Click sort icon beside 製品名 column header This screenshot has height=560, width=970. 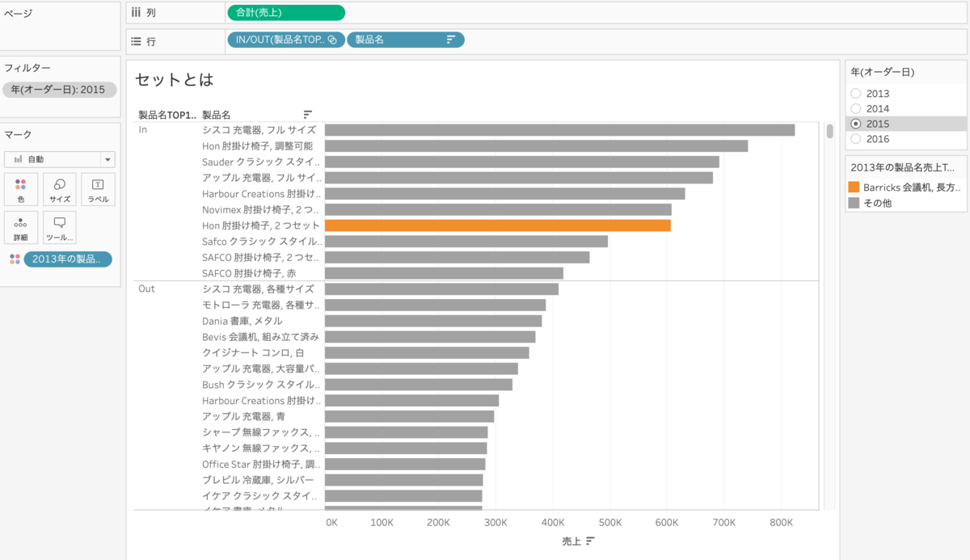pos(307,115)
